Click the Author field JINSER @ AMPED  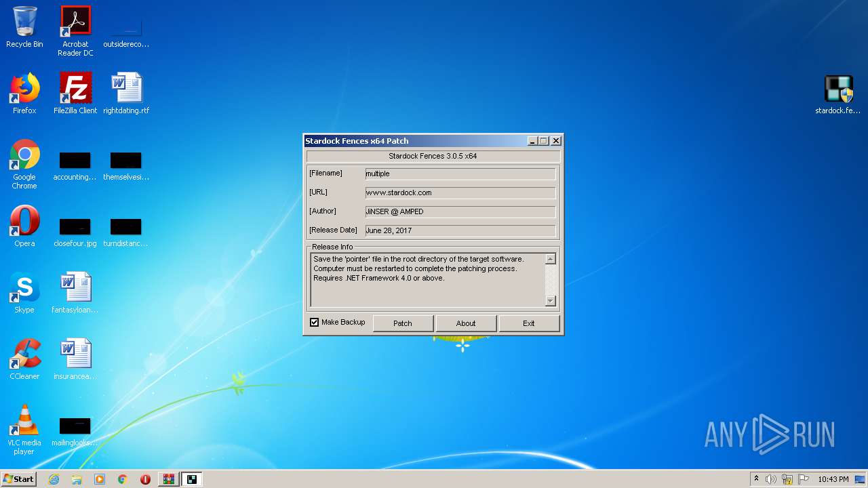pyautogui.click(x=460, y=211)
